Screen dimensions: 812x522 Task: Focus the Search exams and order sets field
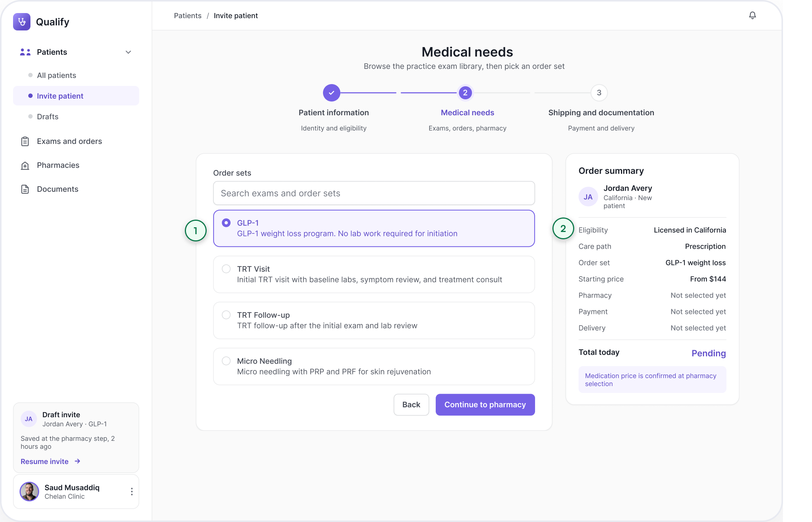pos(374,193)
